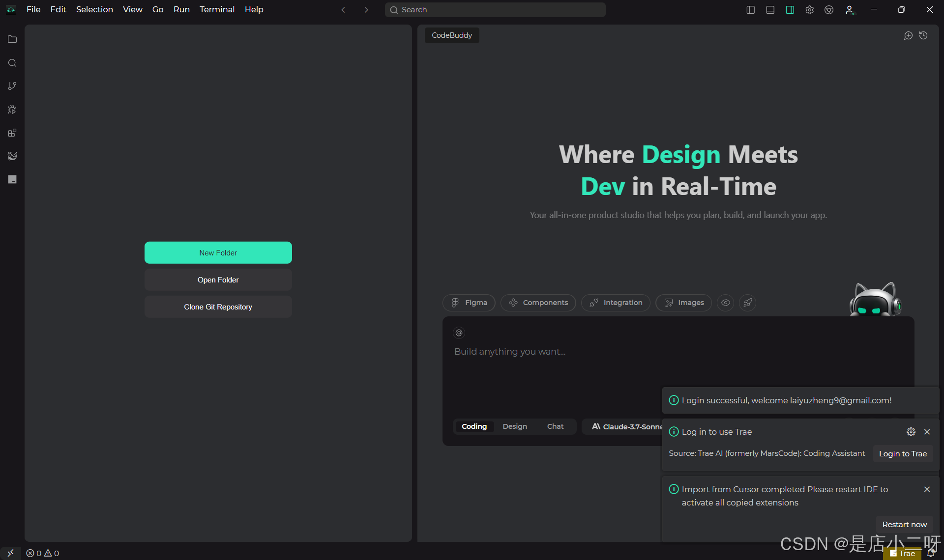Open the Search icon in activity bar
Image resolution: width=944 pixels, height=560 pixels.
(x=12, y=63)
